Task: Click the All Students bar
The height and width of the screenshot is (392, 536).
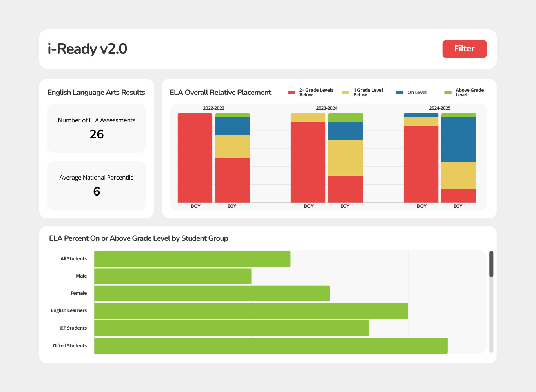Action: (192, 259)
